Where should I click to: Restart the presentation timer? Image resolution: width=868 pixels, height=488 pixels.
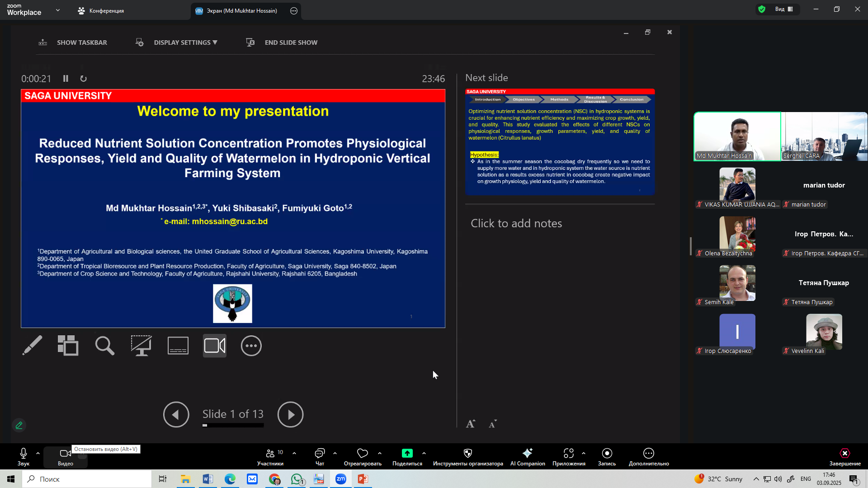[x=83, y=79]
